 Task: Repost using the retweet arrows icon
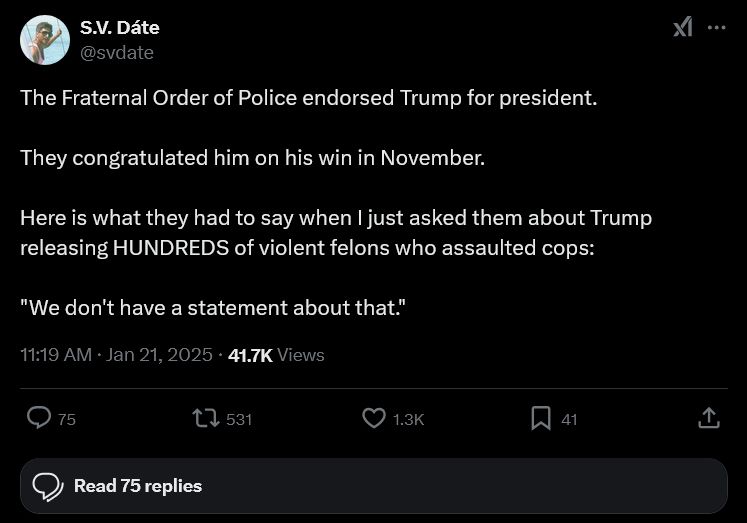206,418
